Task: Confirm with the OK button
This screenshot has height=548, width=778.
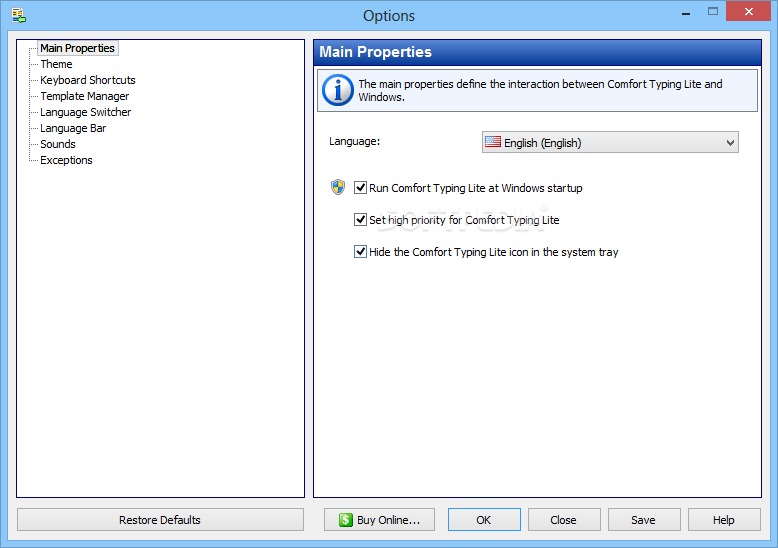Action: (484, 520)
